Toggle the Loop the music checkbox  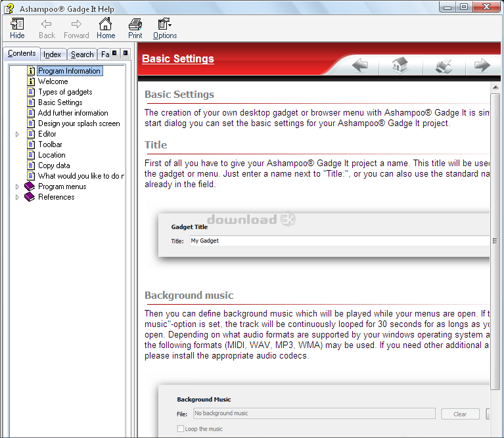[x=181, y=429]
